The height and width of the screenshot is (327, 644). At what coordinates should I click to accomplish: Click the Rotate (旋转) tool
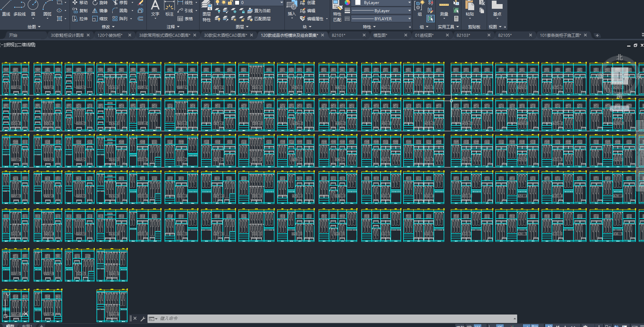(x=100, y=3)
